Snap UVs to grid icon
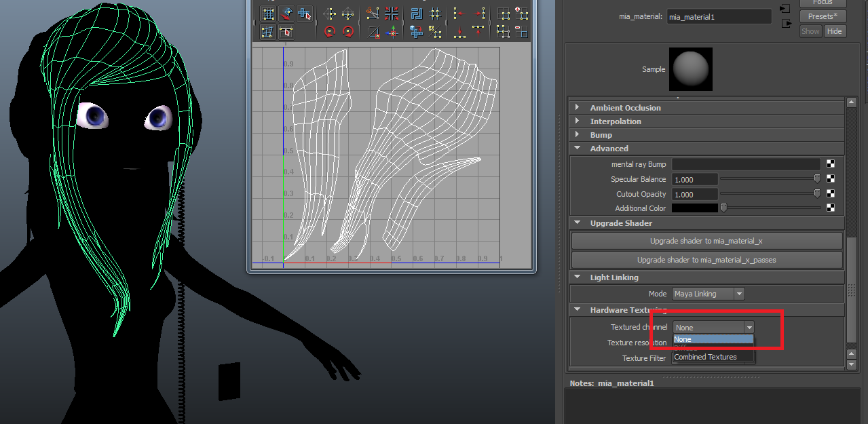 (435, 14)
